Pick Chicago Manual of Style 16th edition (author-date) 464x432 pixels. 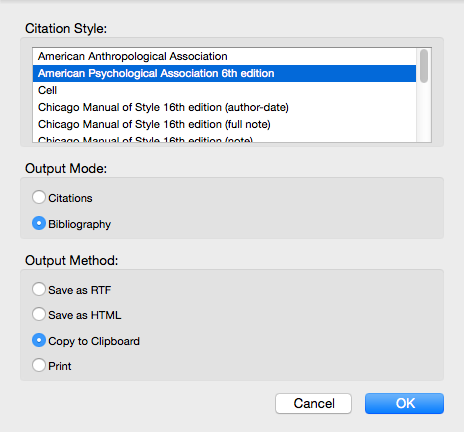click(224, 107)
